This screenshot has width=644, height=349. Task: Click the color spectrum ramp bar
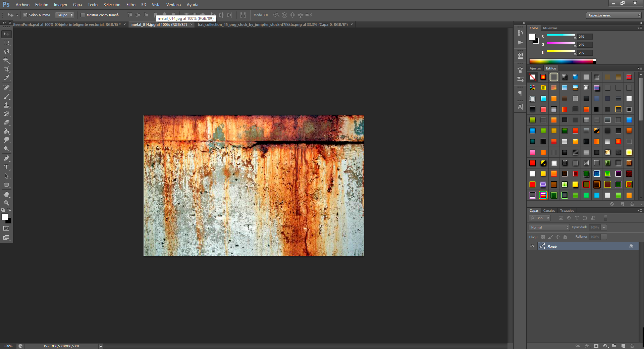562,61
